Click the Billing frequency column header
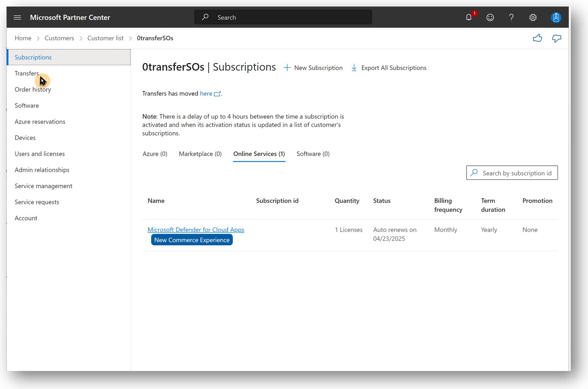 448,205
